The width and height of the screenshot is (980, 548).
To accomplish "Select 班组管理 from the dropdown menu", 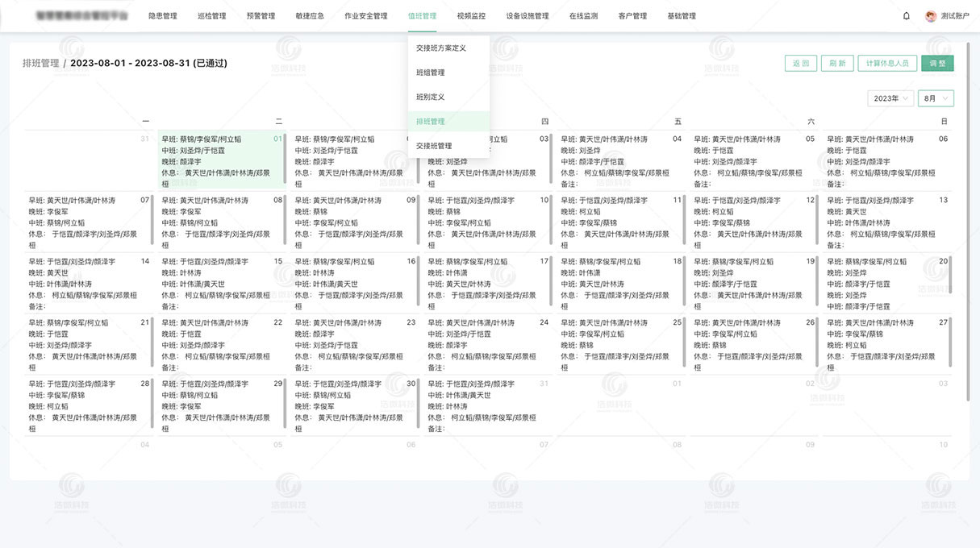I will tap(432, 72).
